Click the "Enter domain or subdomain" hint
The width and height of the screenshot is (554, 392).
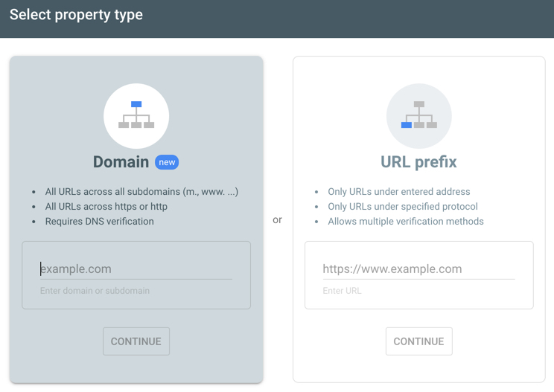[x=95, y=291]
